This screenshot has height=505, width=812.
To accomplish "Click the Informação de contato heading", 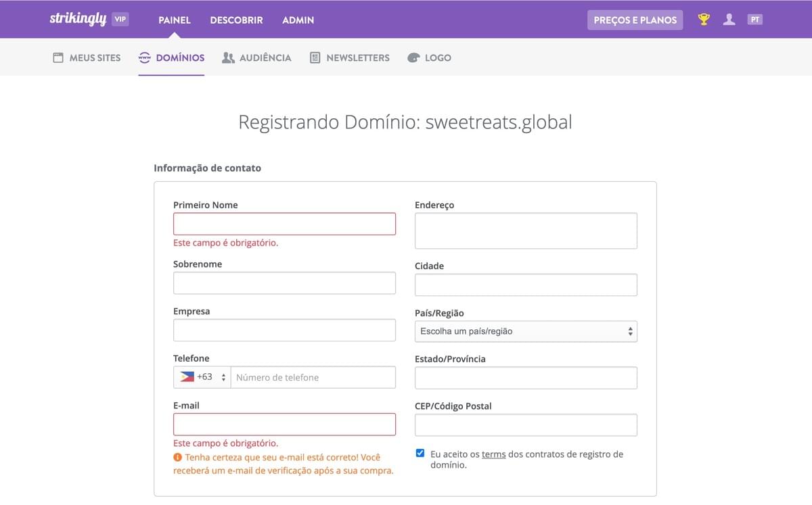I will tap(207, 168).
